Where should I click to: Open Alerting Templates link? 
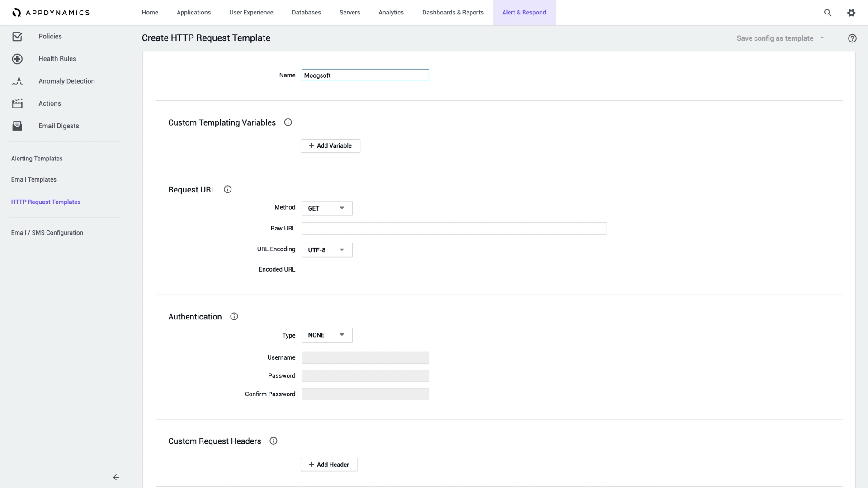point(37,159)
